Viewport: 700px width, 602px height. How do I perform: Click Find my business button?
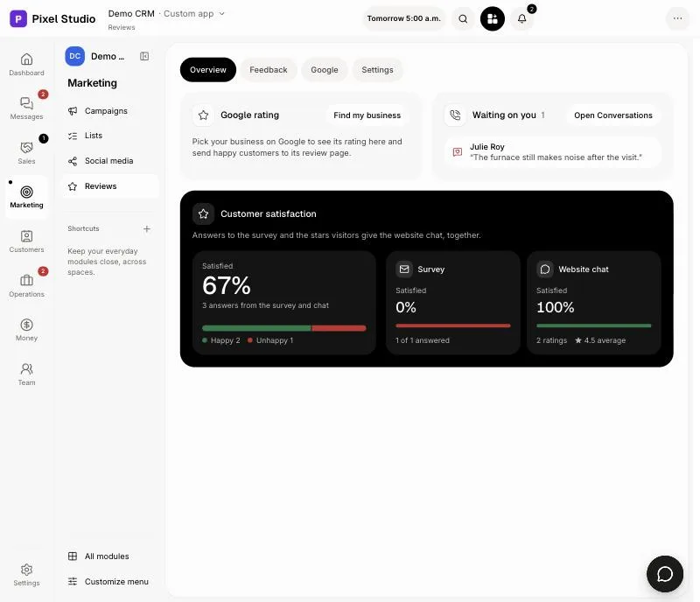coord(367,115)
